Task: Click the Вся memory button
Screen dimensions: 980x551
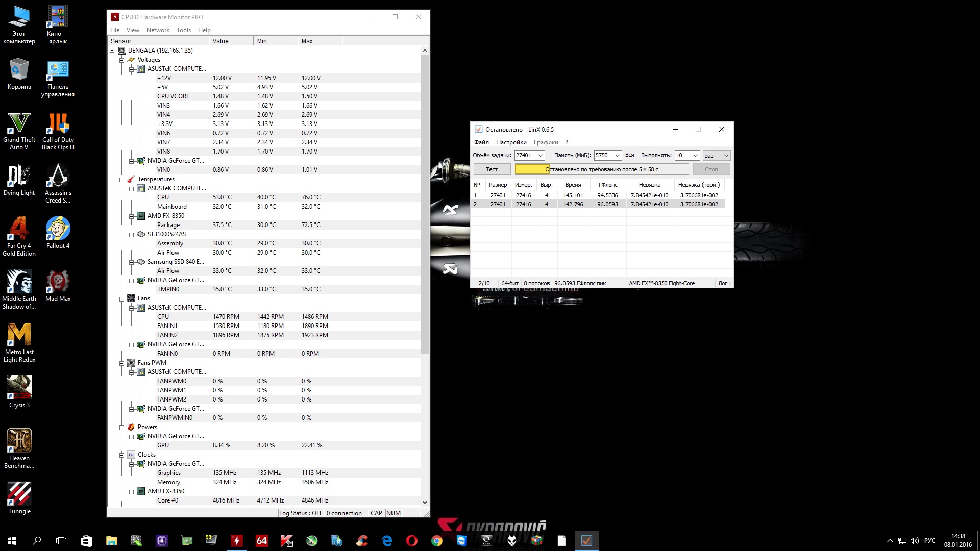Action: (x=629, y=155)
